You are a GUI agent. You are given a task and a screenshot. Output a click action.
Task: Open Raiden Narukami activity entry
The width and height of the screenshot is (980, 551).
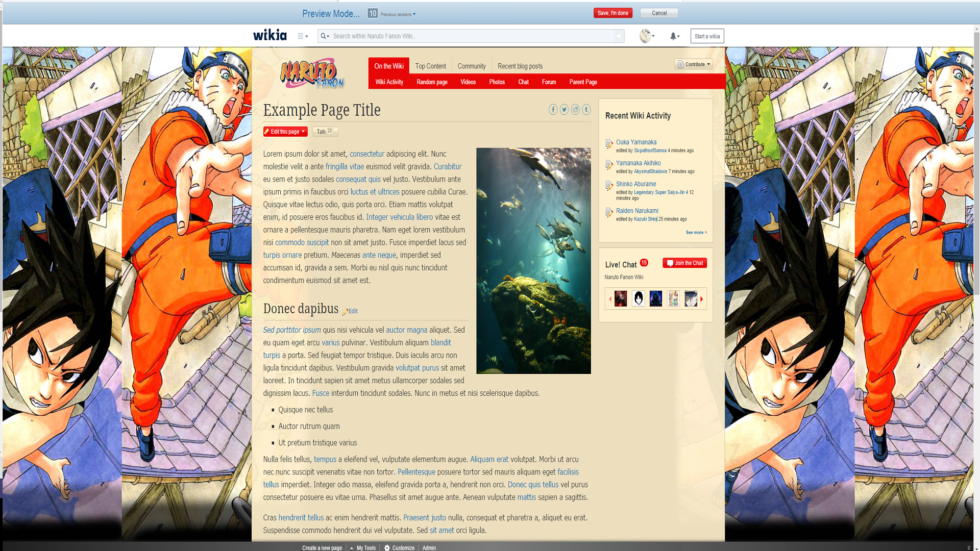637,211
